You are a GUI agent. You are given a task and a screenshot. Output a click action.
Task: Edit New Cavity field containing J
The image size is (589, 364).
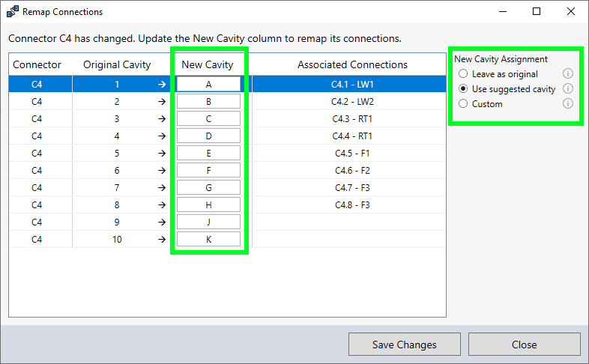click(x=208, y=222)
